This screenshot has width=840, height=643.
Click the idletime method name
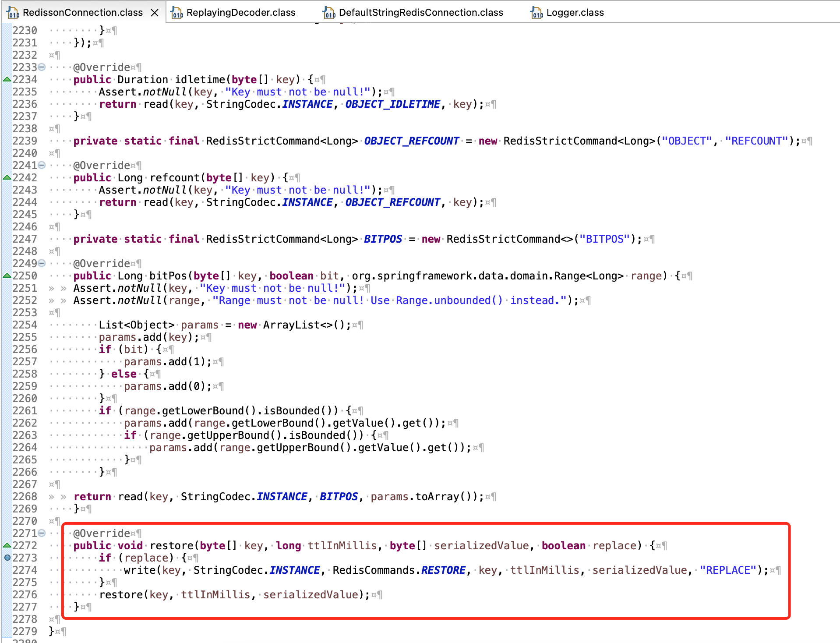200,80
